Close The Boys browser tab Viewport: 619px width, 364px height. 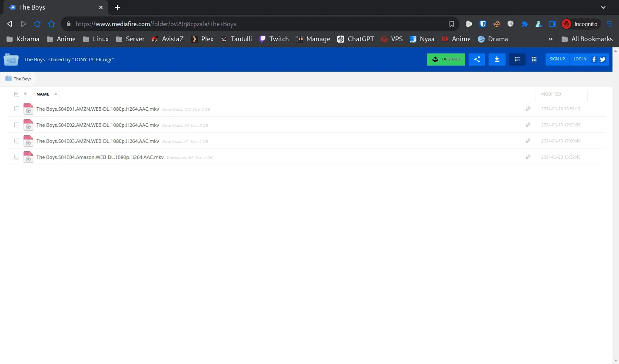click(100, 7)
